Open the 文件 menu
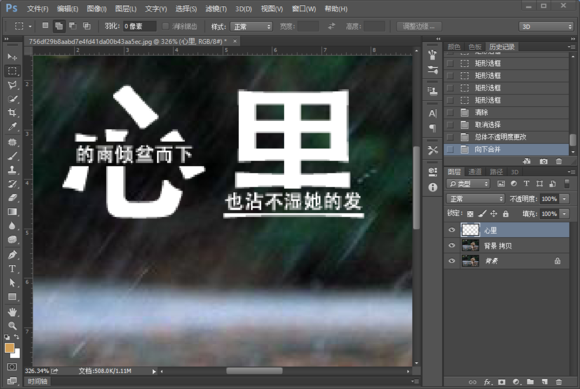580x389 pixels. 38,9
